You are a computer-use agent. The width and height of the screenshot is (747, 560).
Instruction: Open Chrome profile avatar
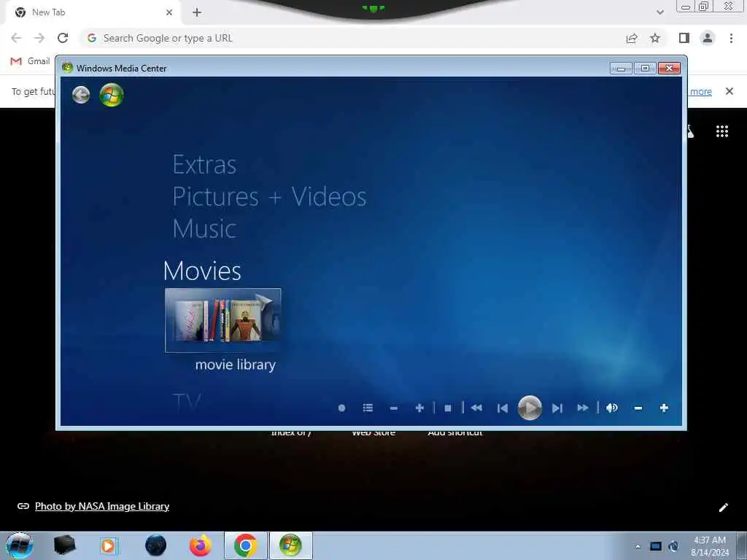tap(708, 38)
